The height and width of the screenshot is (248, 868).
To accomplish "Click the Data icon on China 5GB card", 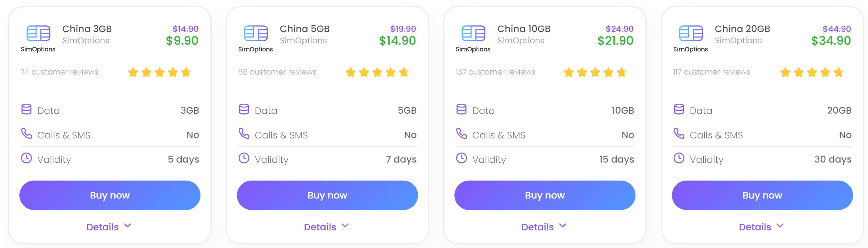I will click(x=244, y=109).
